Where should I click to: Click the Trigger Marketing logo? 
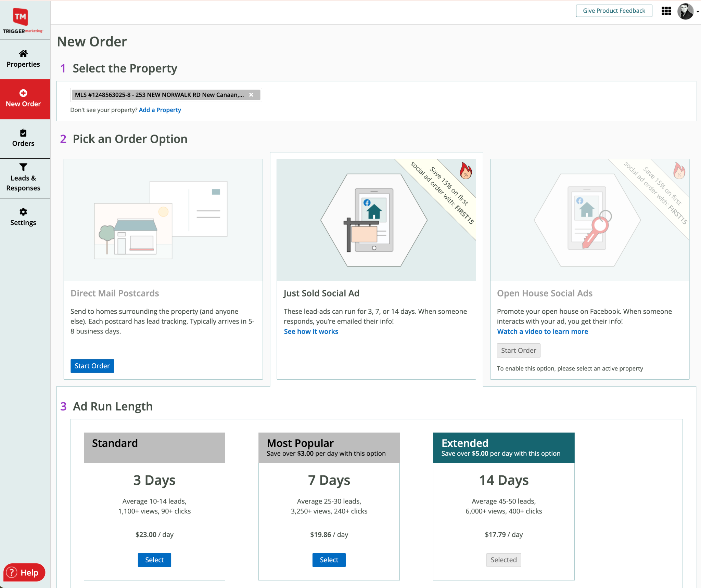click(23, 21)
